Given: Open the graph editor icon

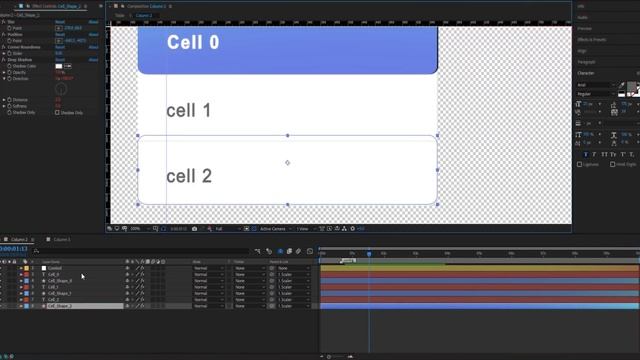Looking at the screenshot, I should [310, 251].
